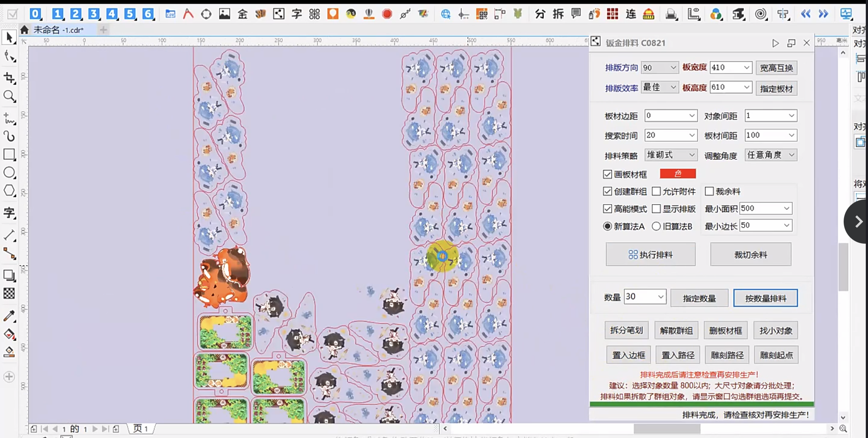Screen dimensions: 868x438
Task: Uncheck the 画板材框 checkbox
Action: pos(608,174)
